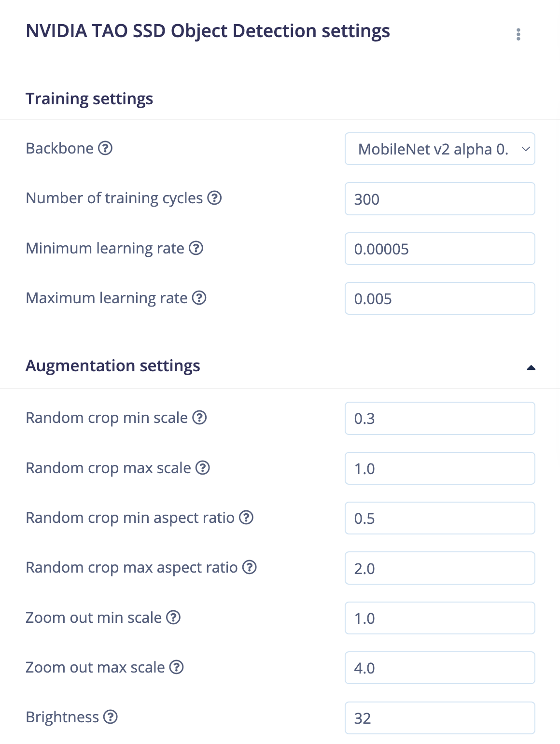Show Minimum learning rate help tooltip
560x744 pixels.
pyautogui.click(x=196, y=248)
